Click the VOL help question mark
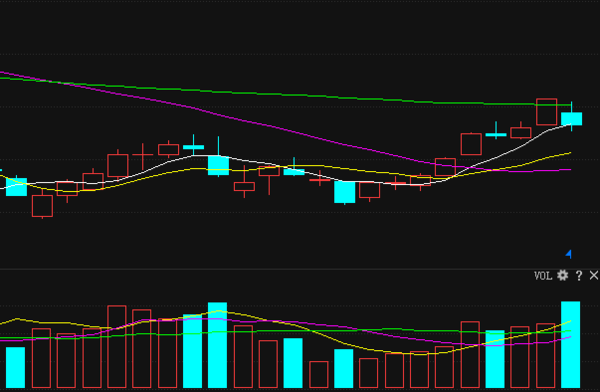Viewport: 600px width, 392px height. (579, 275)
